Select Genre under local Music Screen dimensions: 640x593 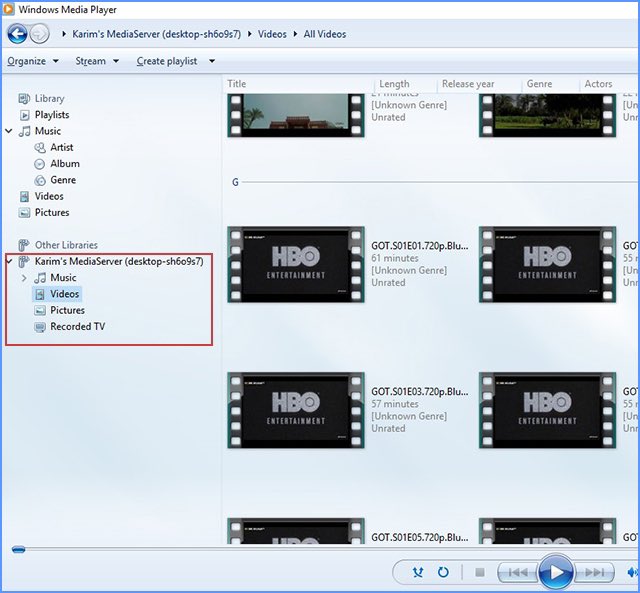point(63,180)
